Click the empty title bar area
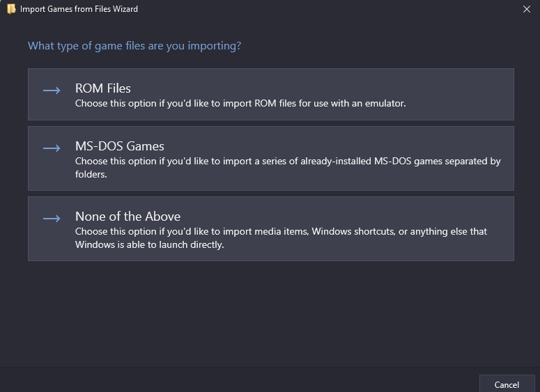Image resolution: width=540 pixels, height=392 pixels. pyautogui.click(x=327, y=9)
